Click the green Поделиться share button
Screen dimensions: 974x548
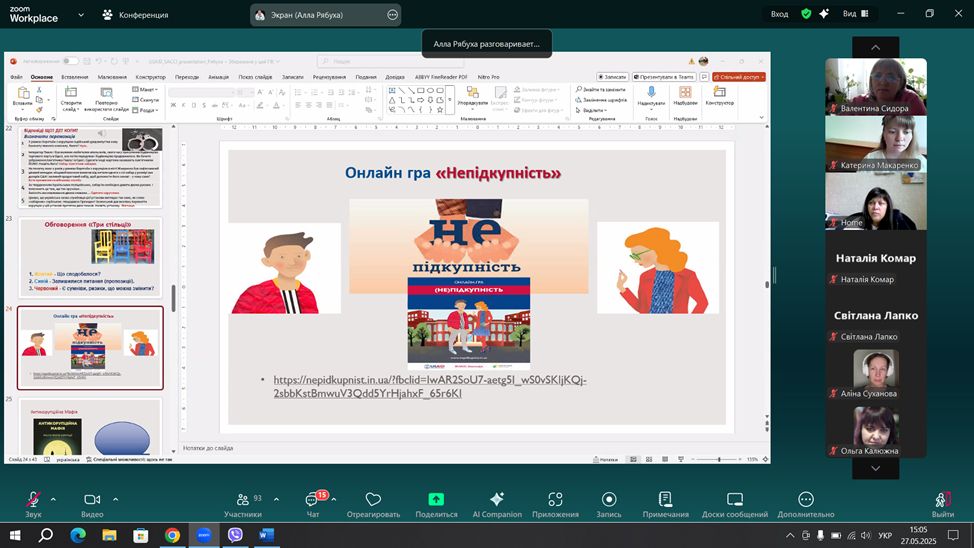pos(436,500)
